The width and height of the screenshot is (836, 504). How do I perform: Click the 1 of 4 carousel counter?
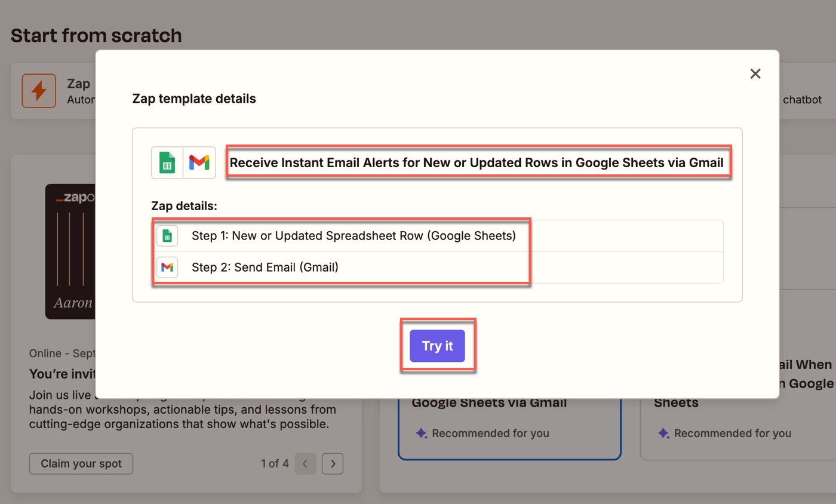(275, 463)
